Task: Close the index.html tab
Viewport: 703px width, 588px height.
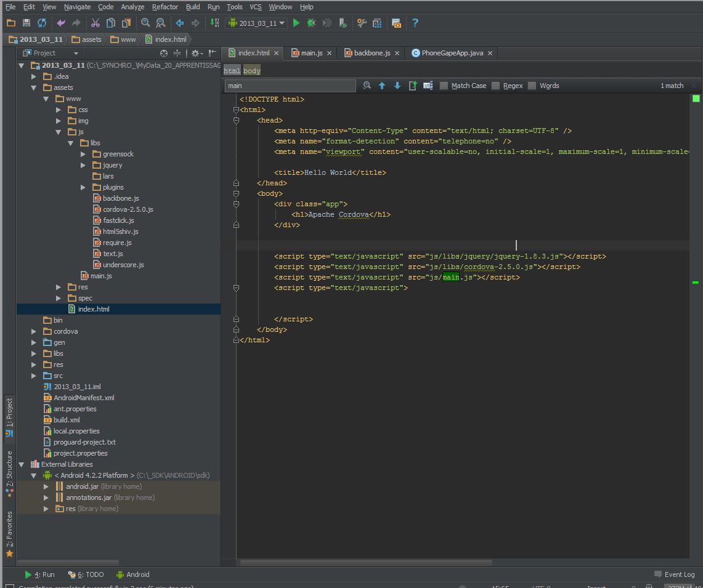Action: pos(276,54)
